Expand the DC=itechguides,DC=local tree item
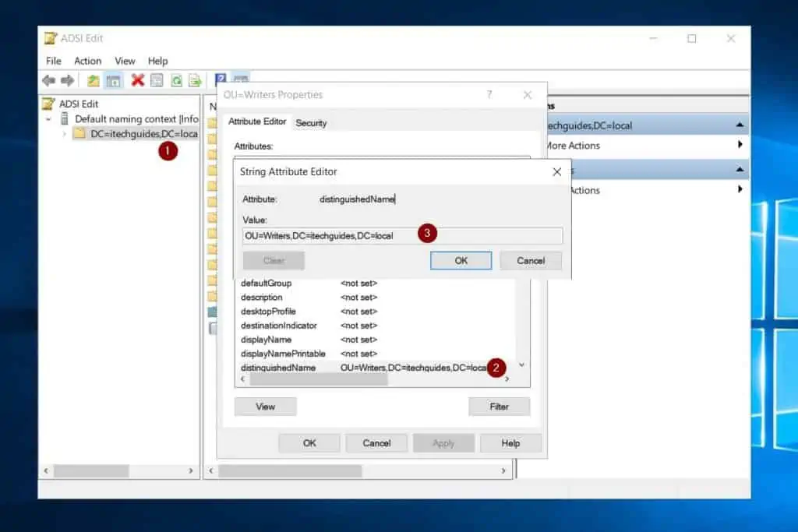 click(x=63, y=133)
